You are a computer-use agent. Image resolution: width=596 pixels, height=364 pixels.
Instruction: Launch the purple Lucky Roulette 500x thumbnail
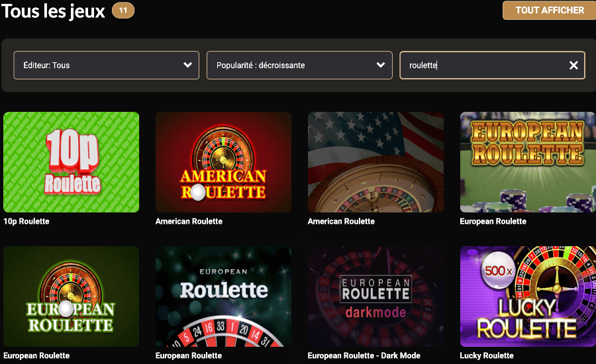(528, 296)
